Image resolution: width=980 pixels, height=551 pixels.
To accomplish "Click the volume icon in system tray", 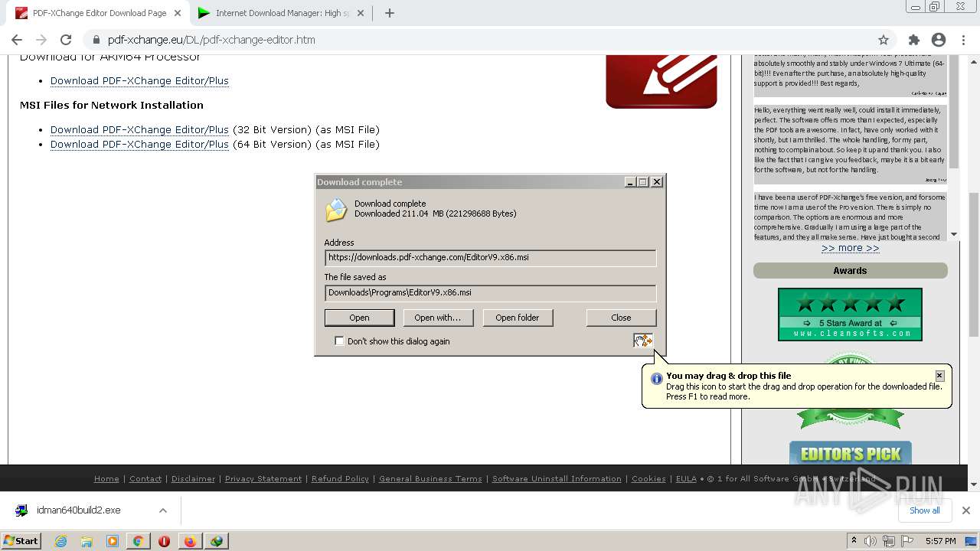I will pos(871,541).
